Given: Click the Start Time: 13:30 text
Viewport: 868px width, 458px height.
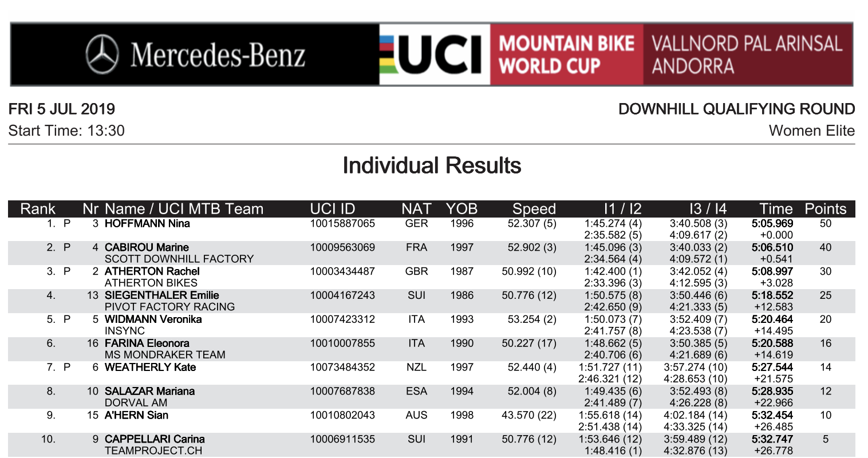Looking at the screenshot, I should click(66, 131).
